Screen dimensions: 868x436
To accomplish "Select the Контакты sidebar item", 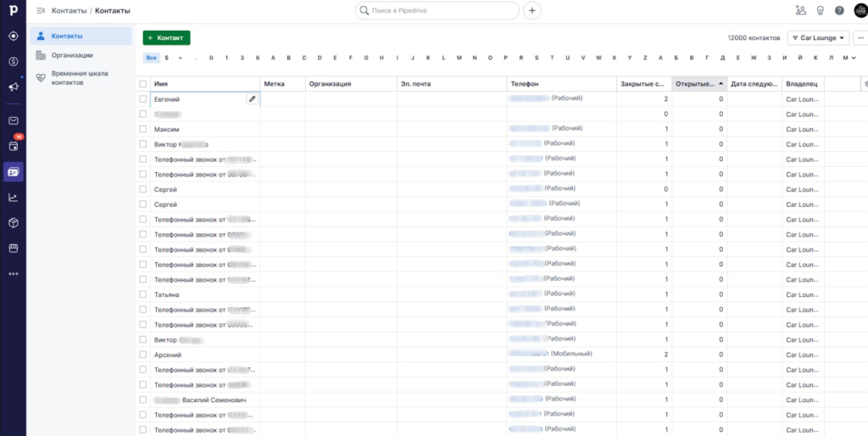I will click(x=81, y=36).
